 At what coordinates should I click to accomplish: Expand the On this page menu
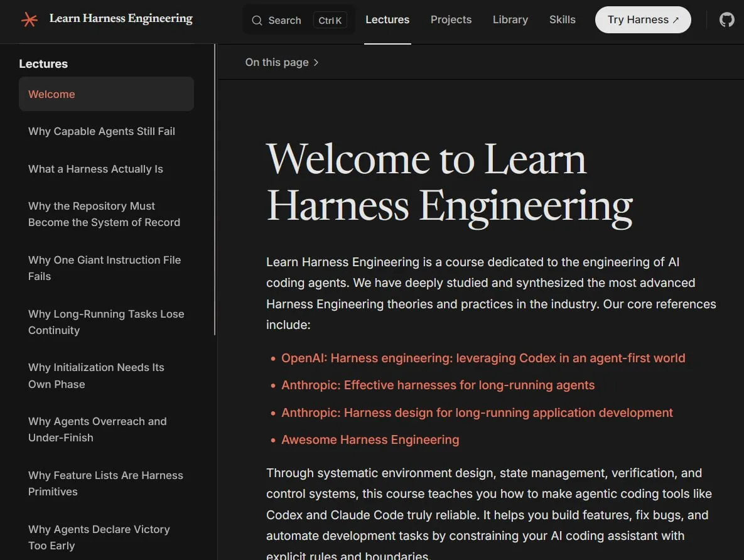pyautogui.click(x=282, y=62)
